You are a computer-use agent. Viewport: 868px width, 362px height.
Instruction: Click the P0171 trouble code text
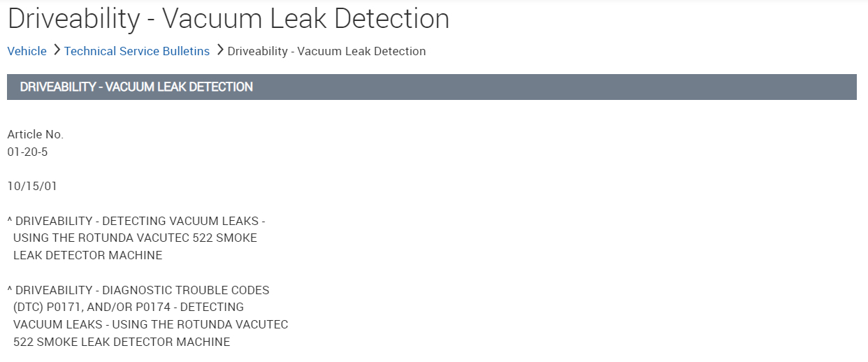(62, 307)
